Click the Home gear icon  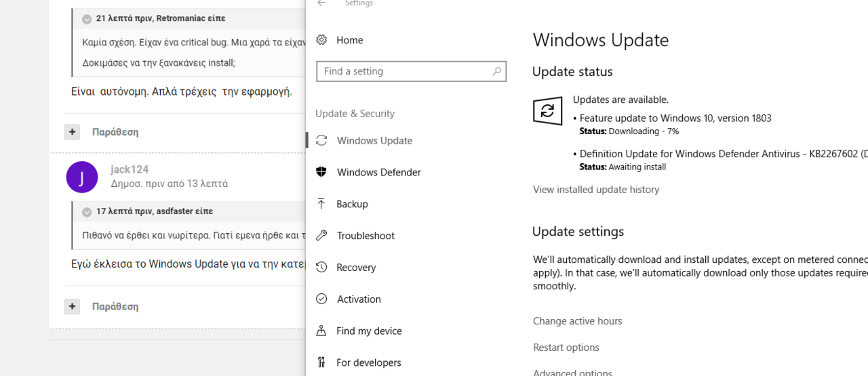pos(321,40)
